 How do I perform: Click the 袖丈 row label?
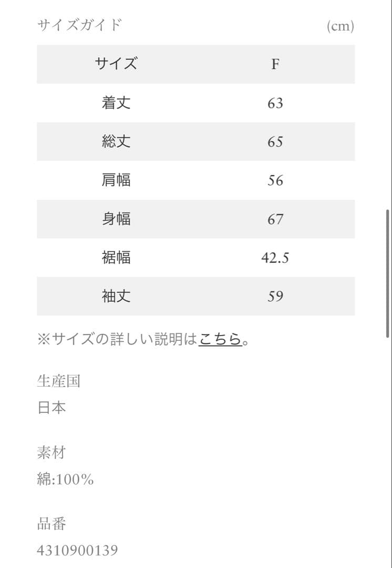pos(116,296)
